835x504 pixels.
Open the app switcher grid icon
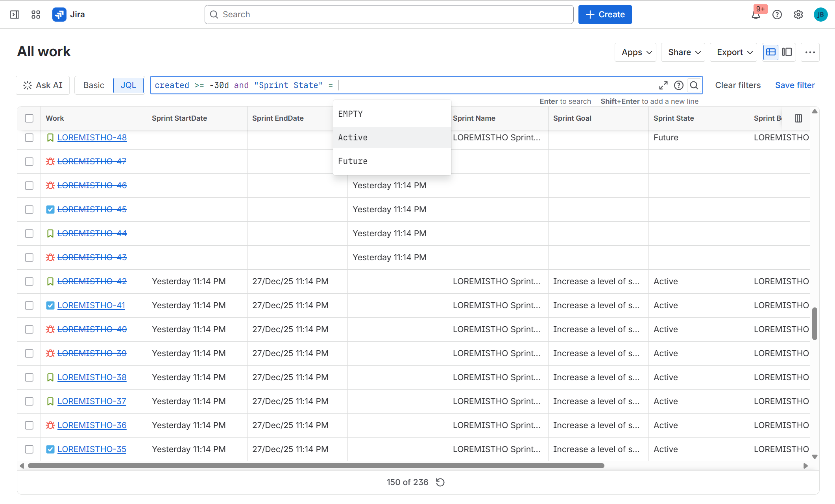pyautogui.click(x=36, y=15)
